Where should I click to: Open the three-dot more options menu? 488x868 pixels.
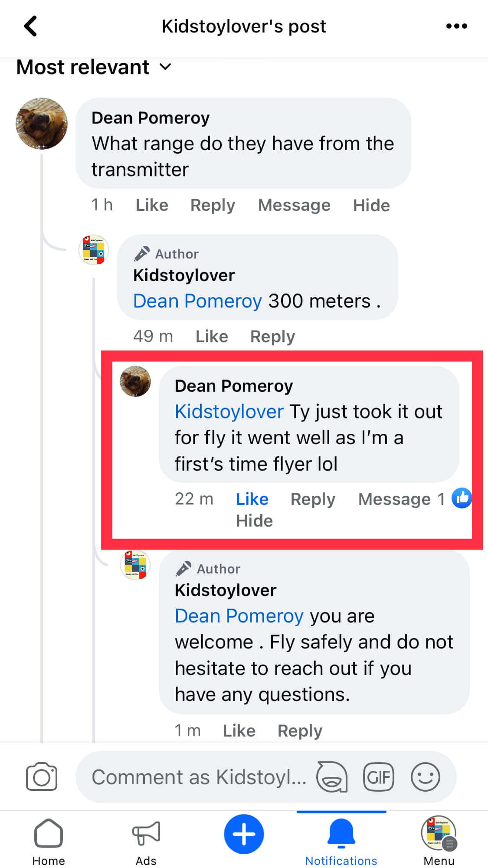456,26
